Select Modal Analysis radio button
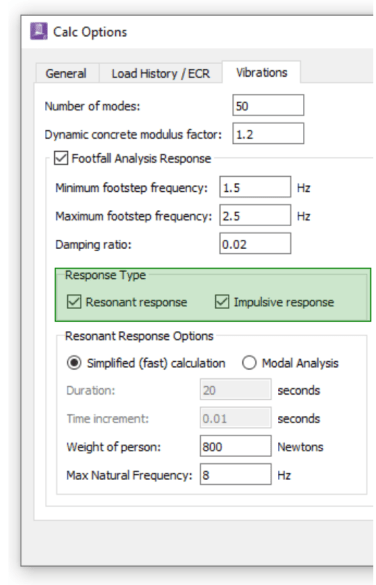Image resolution: width=376 pixels, height=585 pixels. coord(249,363)
